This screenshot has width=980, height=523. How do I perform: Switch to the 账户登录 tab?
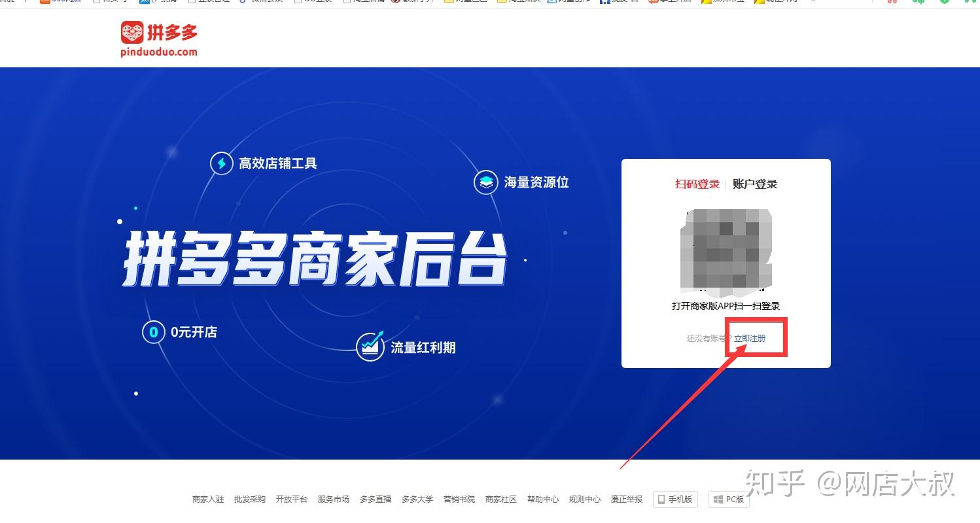[755, 184]
